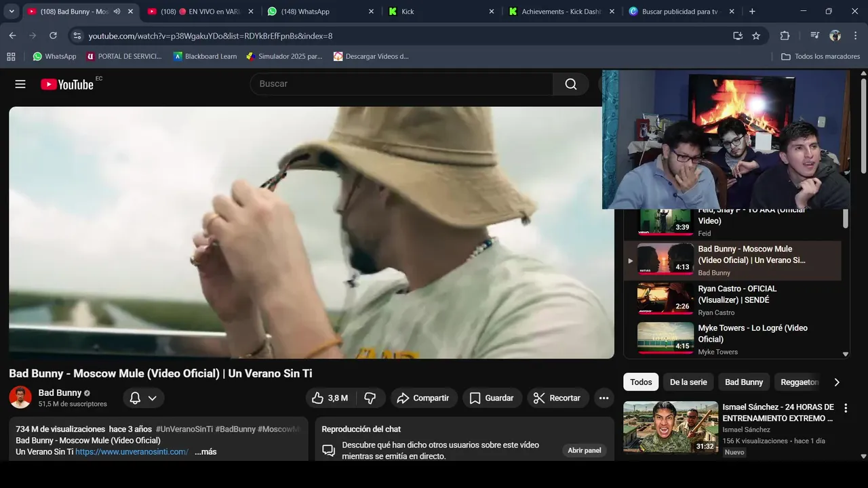
Task: Expand the notification options chevron
Action: (153, 398)
